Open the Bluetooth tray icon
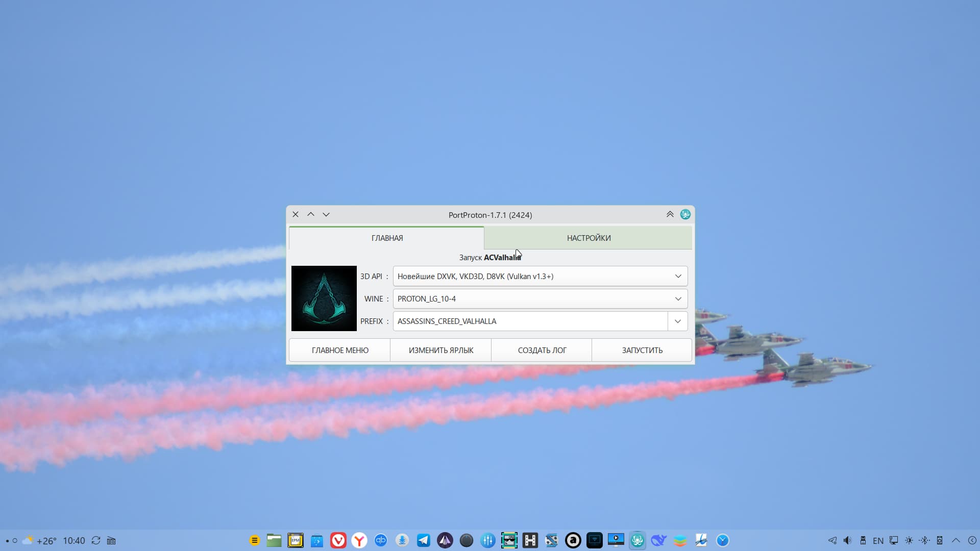This screenshot has height=551, width=980. 924,540
